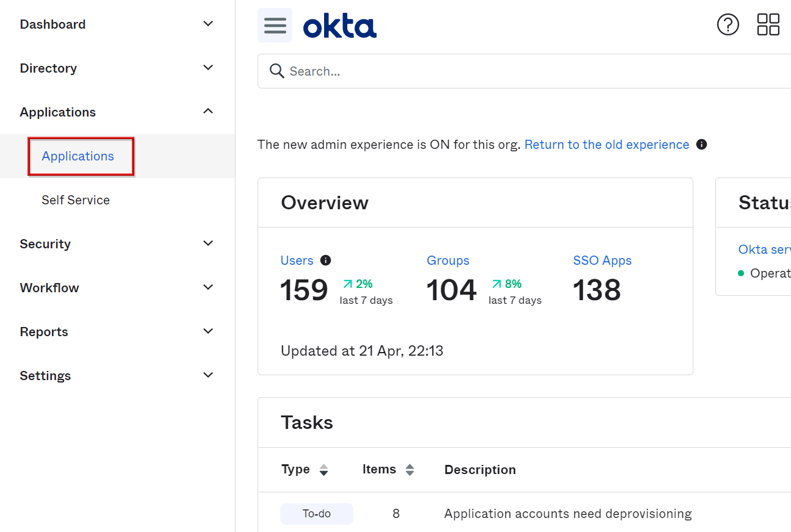The image size is (791, 532).
Task: Click info icon beside Return to old experience
Action: click(x=702, y=145)
